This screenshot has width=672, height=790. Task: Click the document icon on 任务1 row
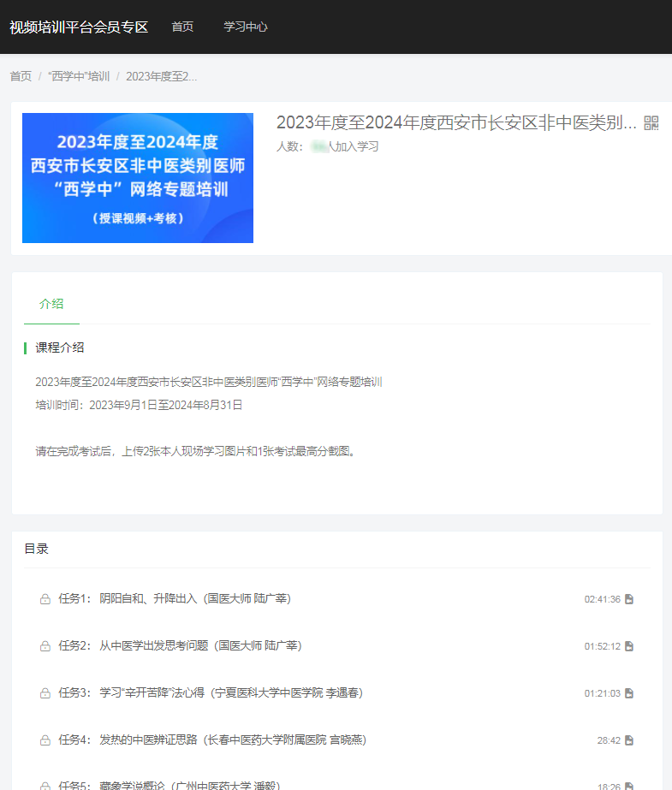(628, 599)
